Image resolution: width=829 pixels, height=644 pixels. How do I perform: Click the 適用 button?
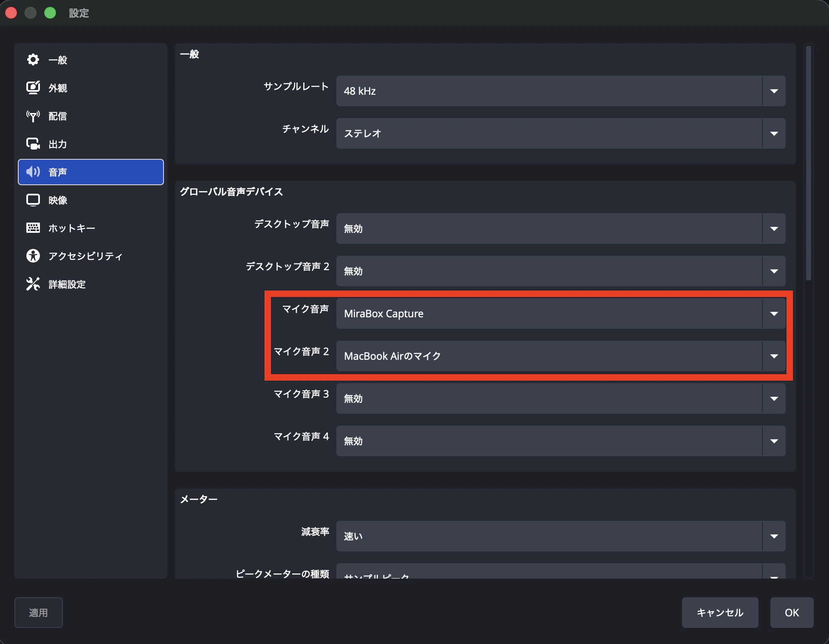point(39,613)
